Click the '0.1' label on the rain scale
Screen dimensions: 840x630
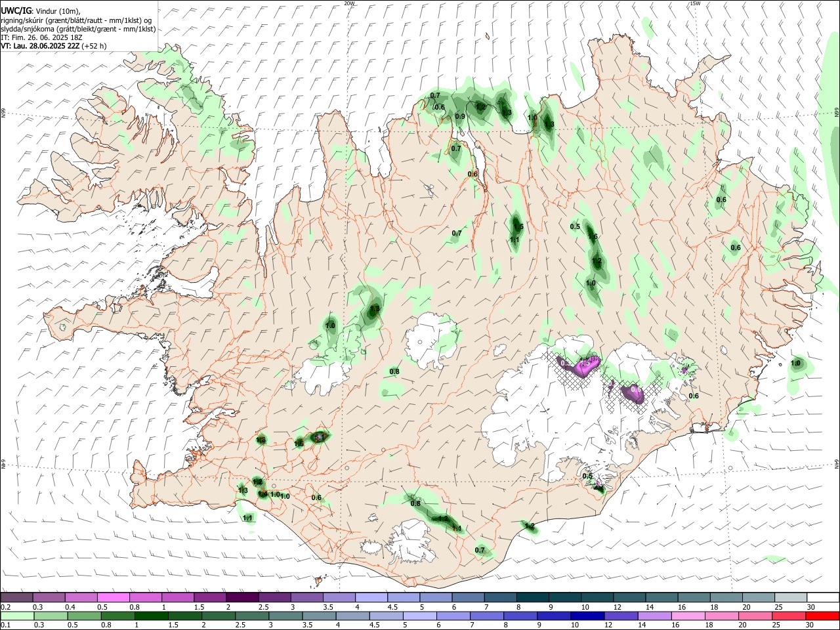pyautogui.click(x=6, y=625)
